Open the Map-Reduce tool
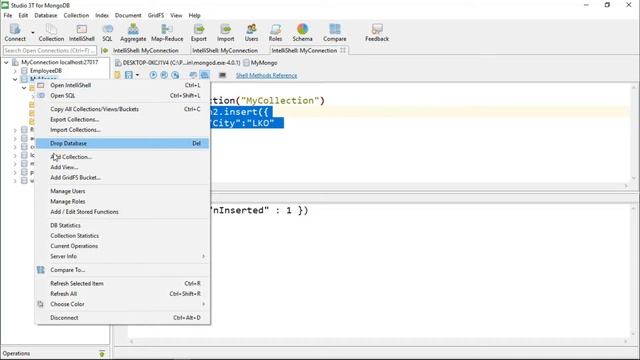Viewport: 640px width, 360px height. (x=167, y=32)
